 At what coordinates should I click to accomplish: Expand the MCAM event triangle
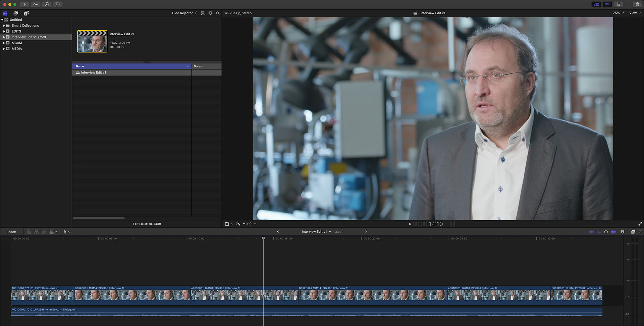(x=4, y=43)
